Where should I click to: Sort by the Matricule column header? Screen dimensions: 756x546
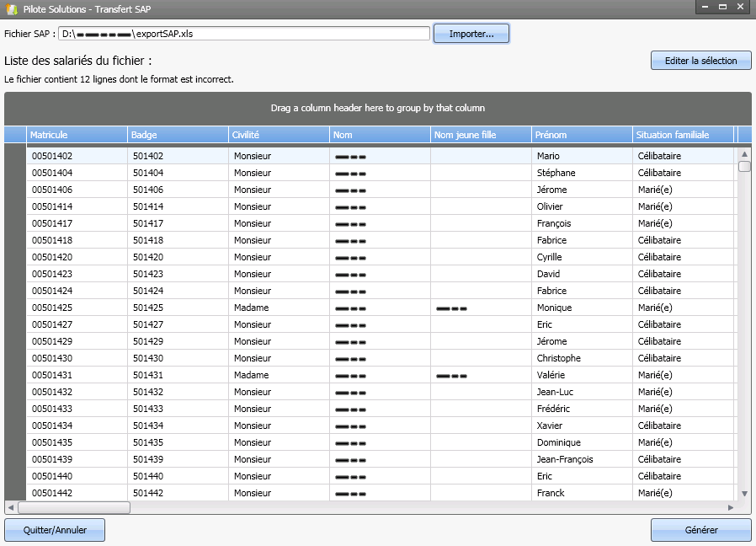[76, 135]
